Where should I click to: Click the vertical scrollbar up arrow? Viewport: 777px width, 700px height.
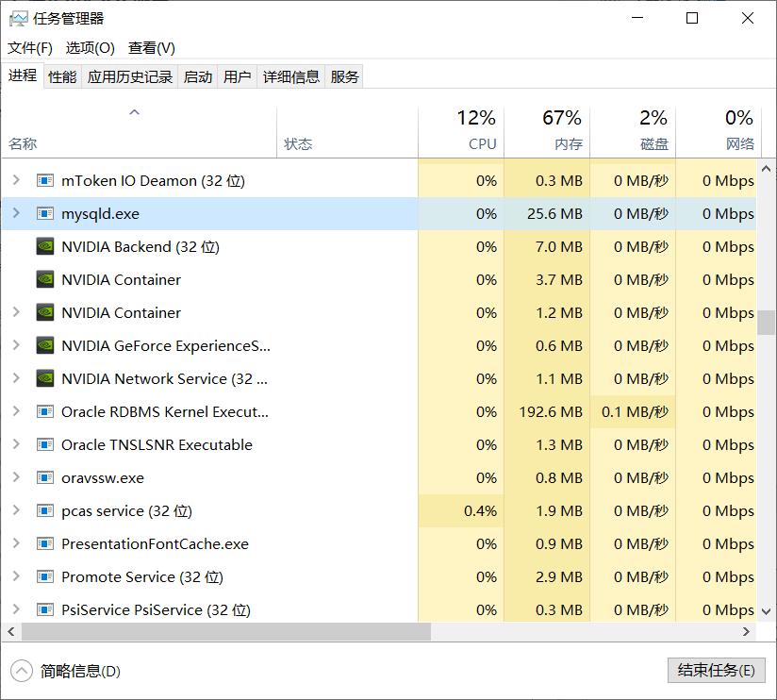(x=766, y=169)
